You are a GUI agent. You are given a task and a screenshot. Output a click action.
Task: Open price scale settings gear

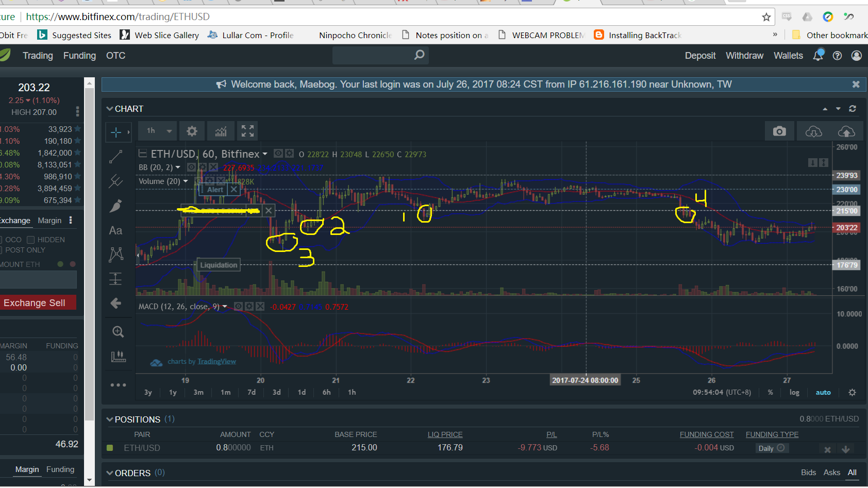(x=853, y=393)
